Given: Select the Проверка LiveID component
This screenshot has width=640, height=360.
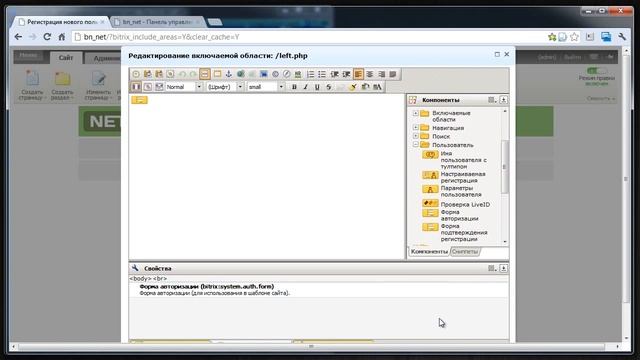Looking at the screenshot, I should point(456,204).
